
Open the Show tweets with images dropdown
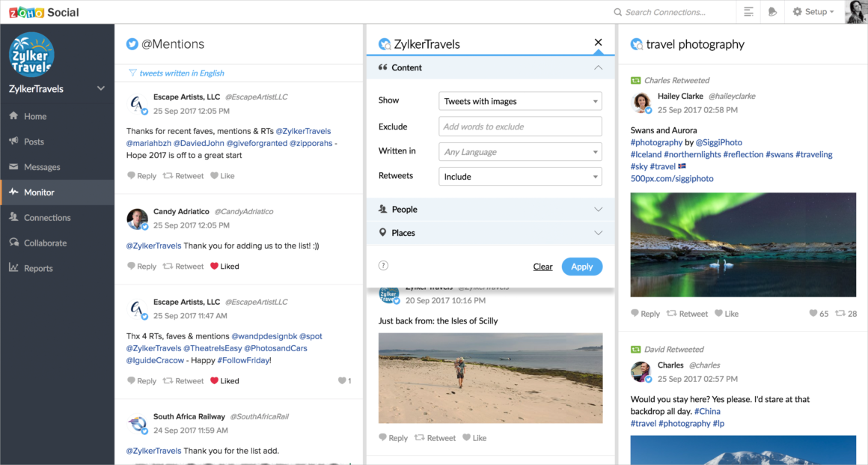coord(520,102)
